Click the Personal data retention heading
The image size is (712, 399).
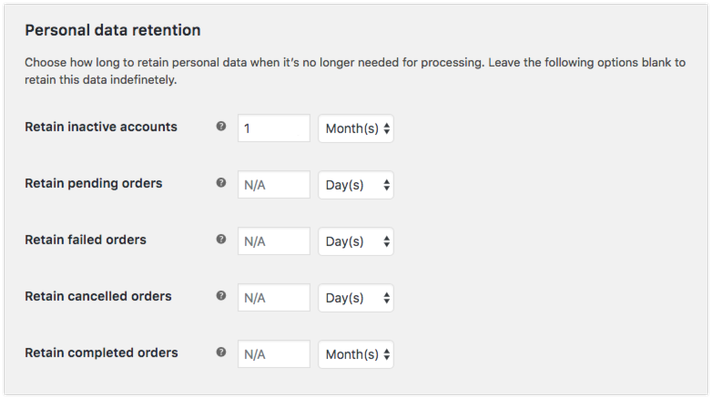pyautogui.click(x=113, y=30)
